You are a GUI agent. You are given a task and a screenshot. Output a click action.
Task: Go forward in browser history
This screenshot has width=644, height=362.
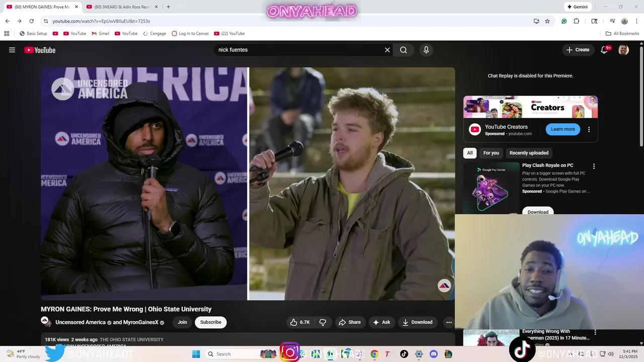pos(19,21)
